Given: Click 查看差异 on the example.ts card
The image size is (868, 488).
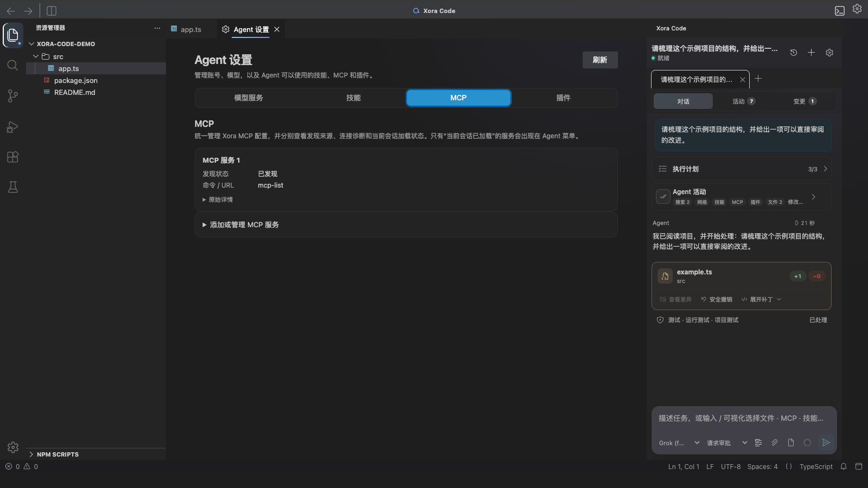Looking at the screenshot, I should point(675,299).
